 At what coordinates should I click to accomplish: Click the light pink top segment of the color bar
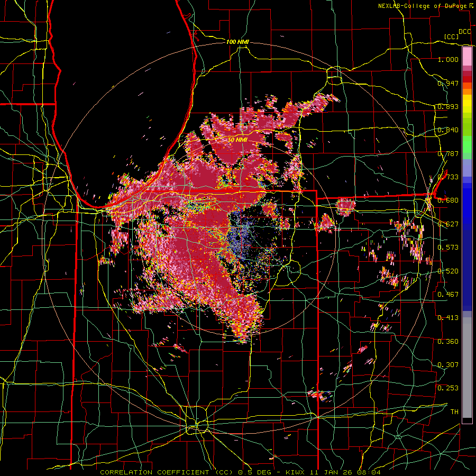coord(467,56)
